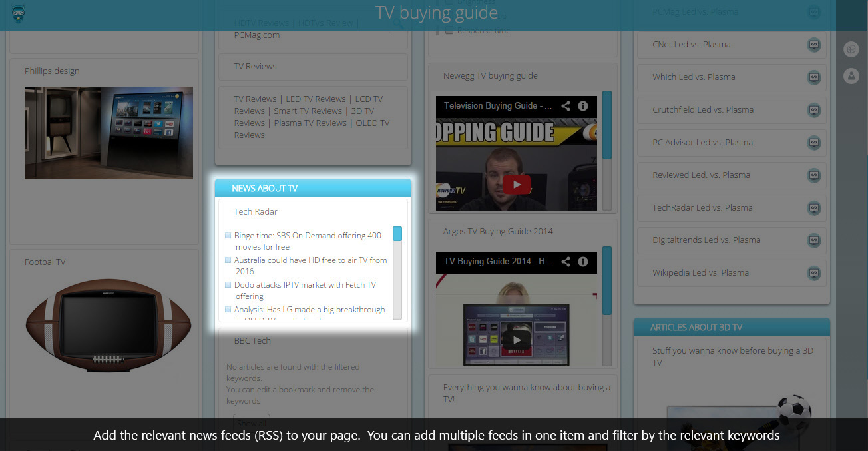This screenshot has height=451, width=868.
Task: Open the Dodo attacks IPTV market article
Action: 305,290
